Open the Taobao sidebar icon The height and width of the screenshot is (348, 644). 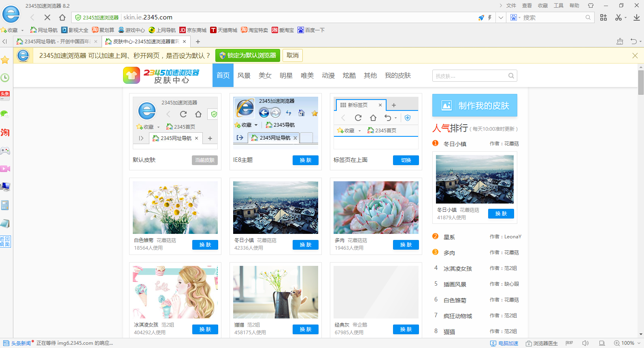[5, 132]
